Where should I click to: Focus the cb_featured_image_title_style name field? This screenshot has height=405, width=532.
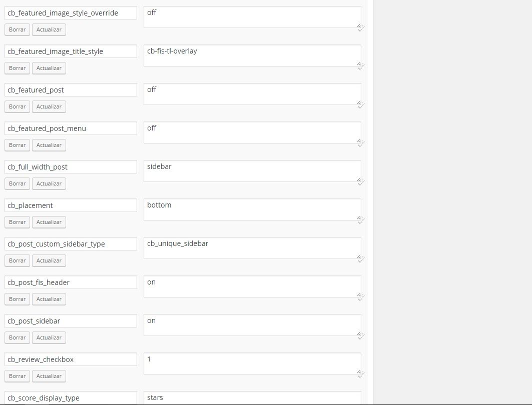[71, 51]
